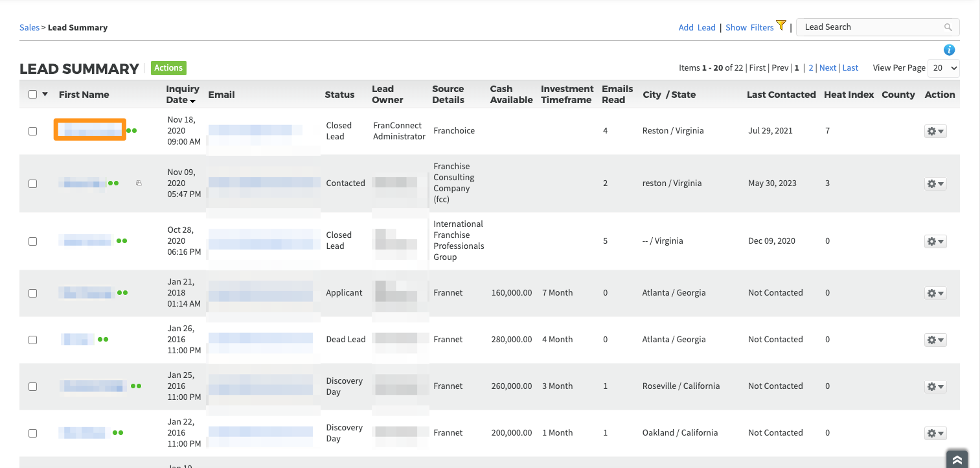Click the Lead Search magnifier icon
This screenshot has width=980, height=468.
(948, 27)
